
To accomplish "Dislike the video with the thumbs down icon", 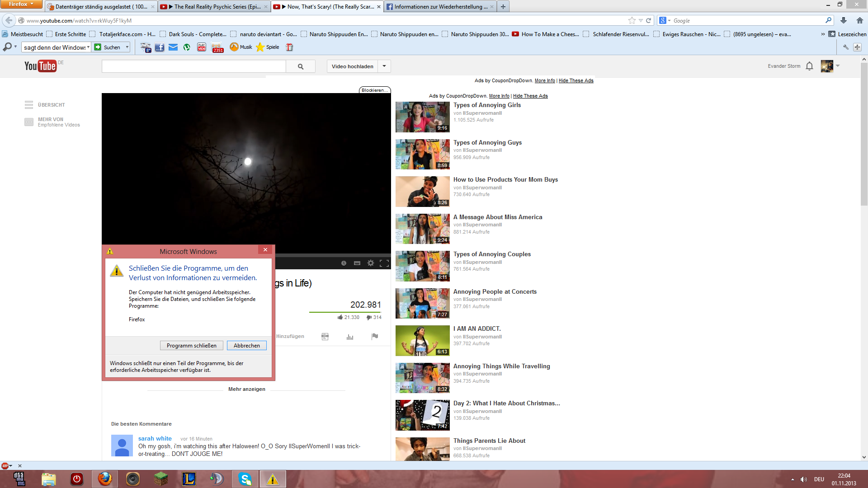I will click(x=369, y=317).
